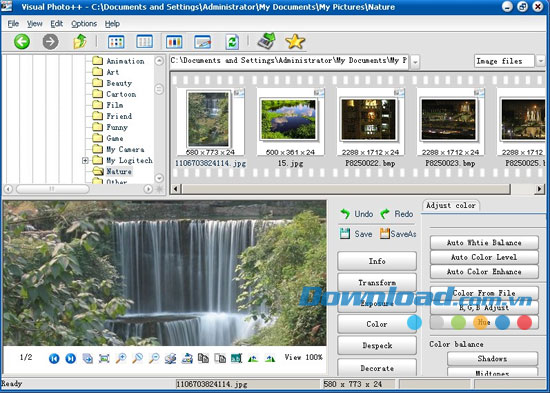Open the Help menu

112,24
